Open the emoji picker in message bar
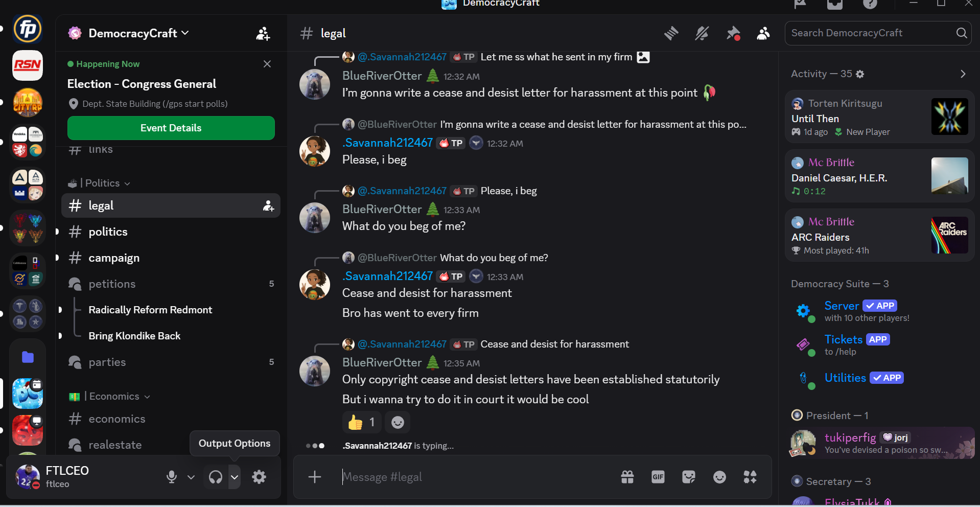 click(719, 477)
